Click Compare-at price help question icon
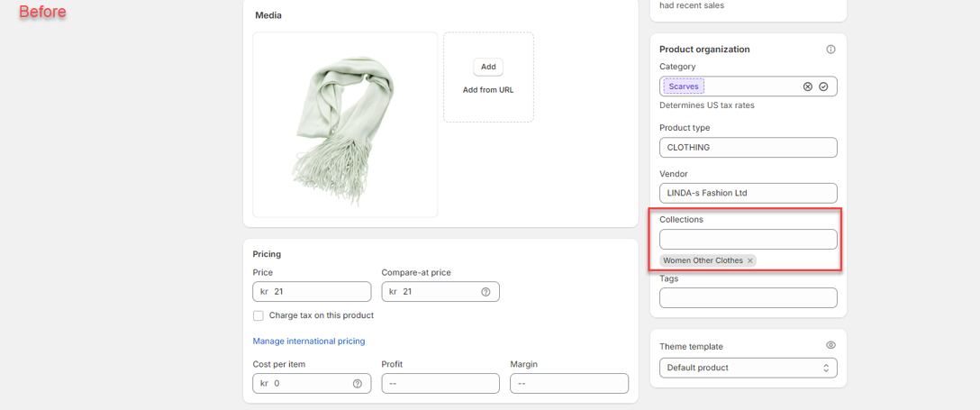Image resolution: width=980 pixels, height=410 pixels. (485, 292)
